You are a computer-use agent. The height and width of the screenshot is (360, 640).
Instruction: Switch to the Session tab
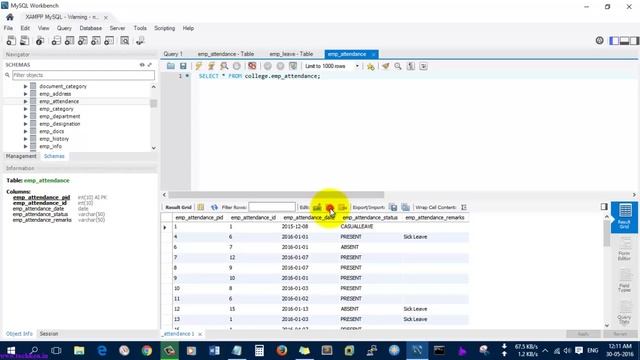[x=49, y=334]
